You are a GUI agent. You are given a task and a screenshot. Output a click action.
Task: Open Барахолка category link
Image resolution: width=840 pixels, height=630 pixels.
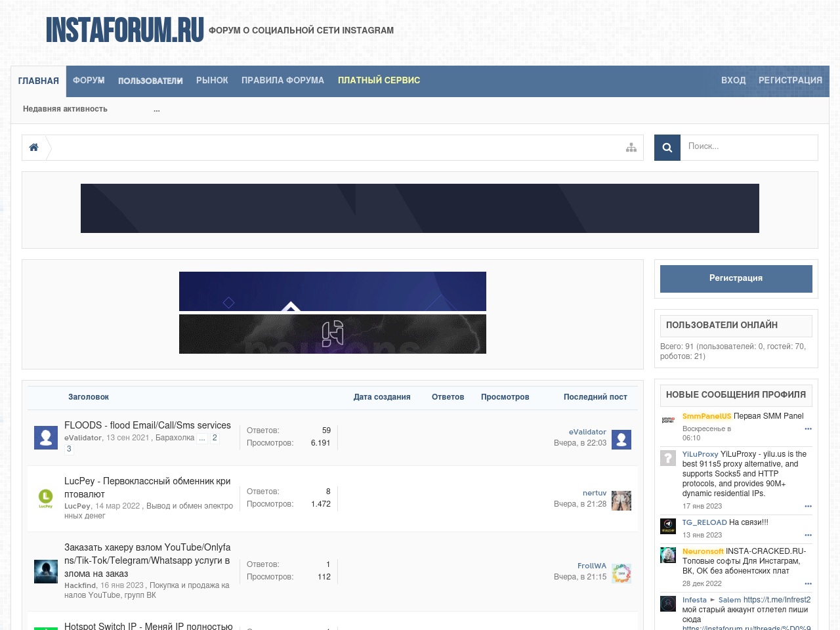coord(175,438)
